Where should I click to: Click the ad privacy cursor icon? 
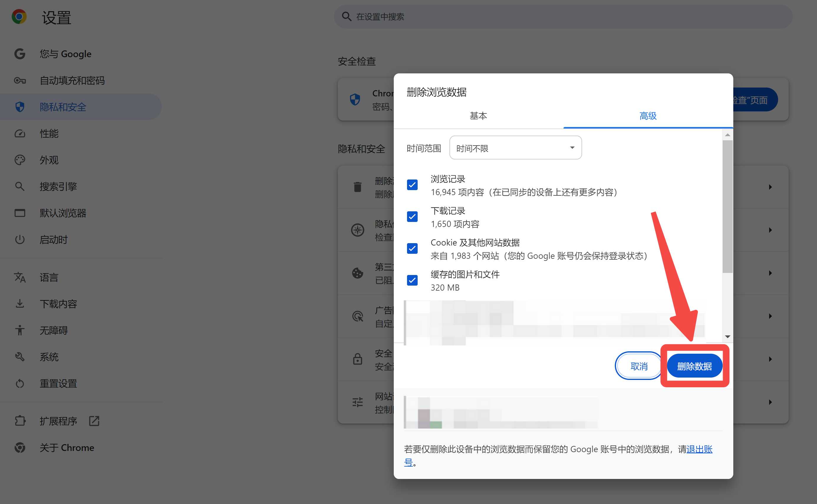(358, 316)
